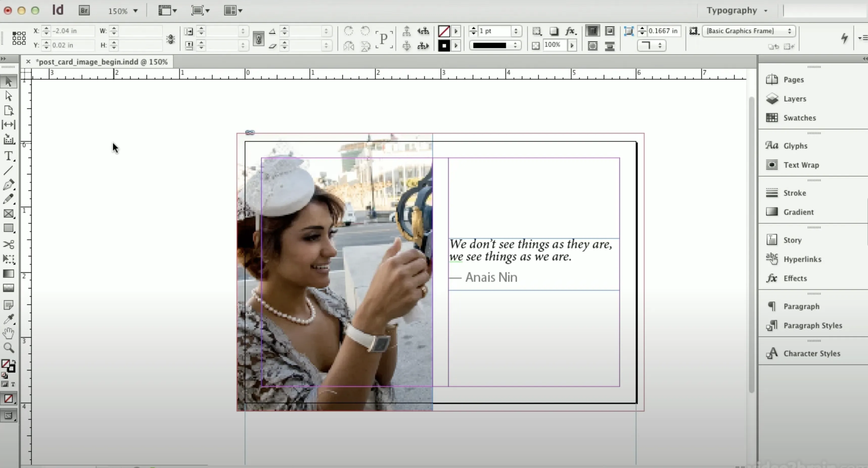This screenshot has height=468, width=868.
Task: Open the Swatches panel
Action: pos(799,118)
